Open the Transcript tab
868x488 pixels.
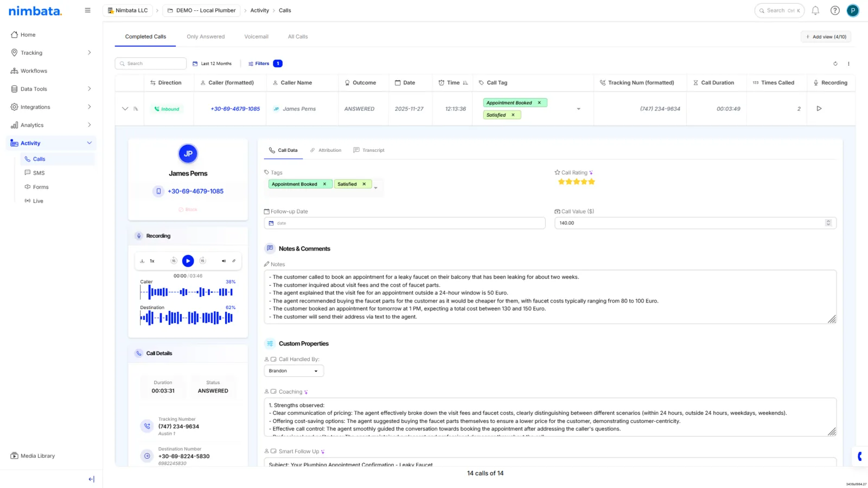[x=369, y=150]
